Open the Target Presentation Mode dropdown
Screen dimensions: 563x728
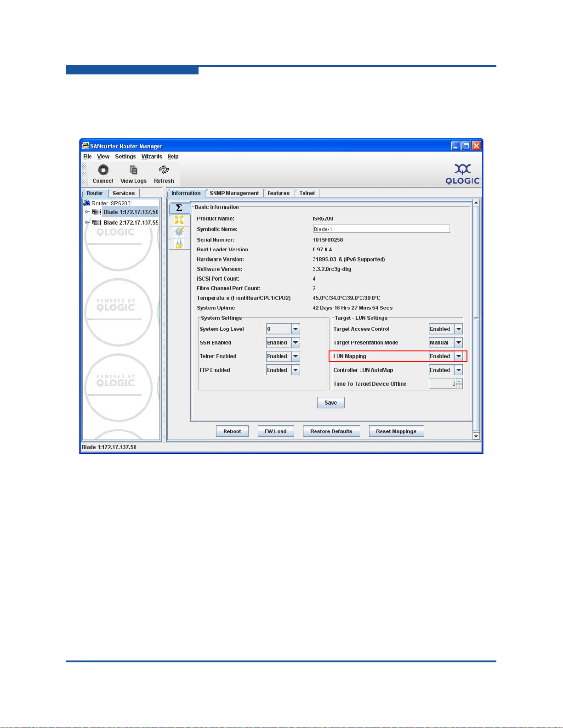pos(459,343)
